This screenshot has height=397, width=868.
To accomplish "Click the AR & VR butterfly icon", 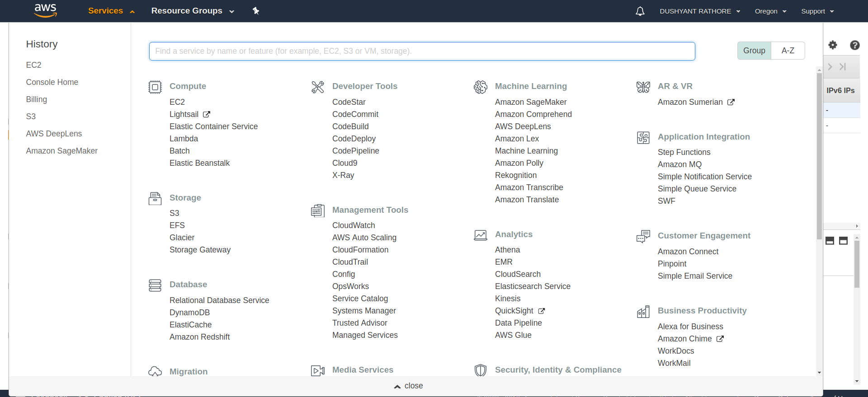I will tap(643, 87).
